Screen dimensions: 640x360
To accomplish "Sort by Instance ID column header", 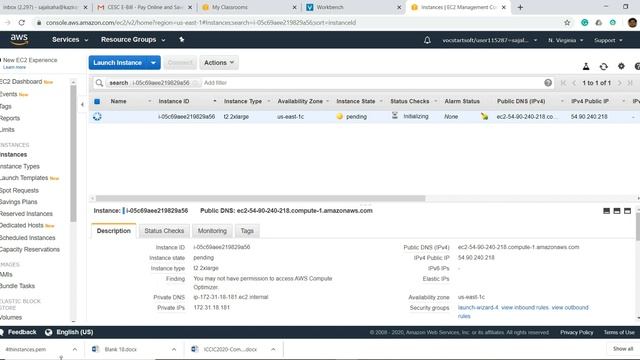I will (174, 101).
